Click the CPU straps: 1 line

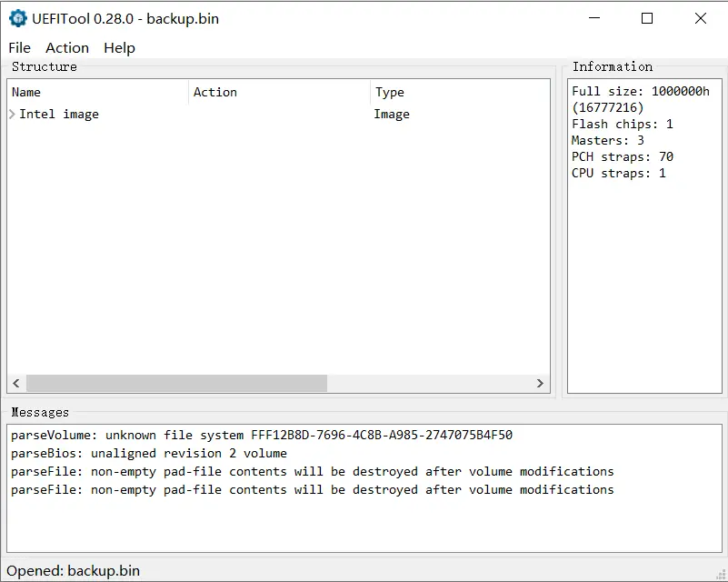(x=618, y=174)
